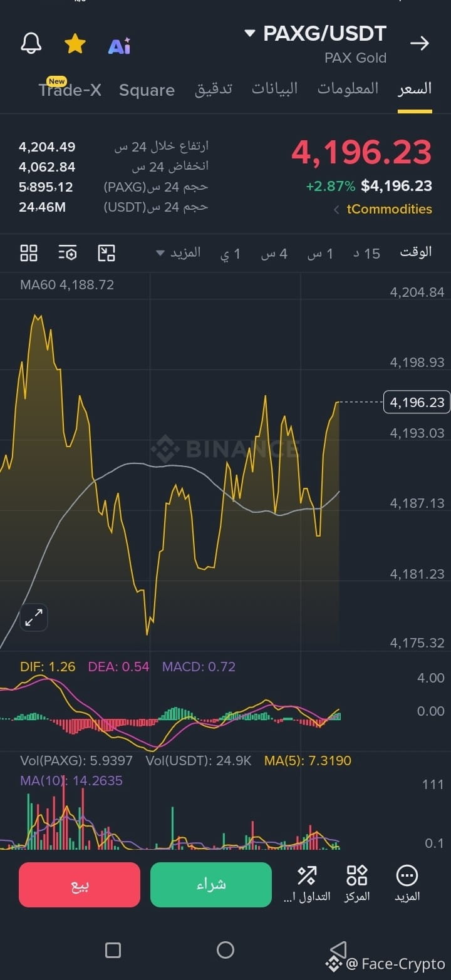Screen dimensions: 451x980
Task: Open the chart grid layout icon
Action: tap(29, 253)
